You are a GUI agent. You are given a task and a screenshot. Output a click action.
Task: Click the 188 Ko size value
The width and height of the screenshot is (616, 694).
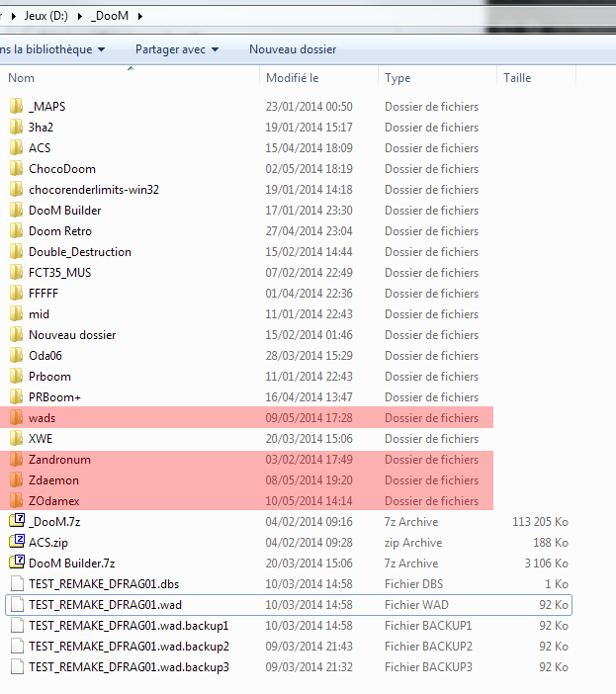pos(551,543)
